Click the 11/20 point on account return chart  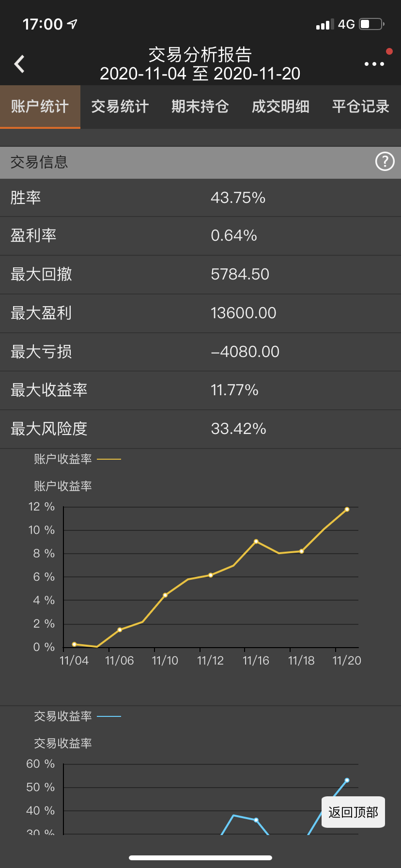click(347, 510)
